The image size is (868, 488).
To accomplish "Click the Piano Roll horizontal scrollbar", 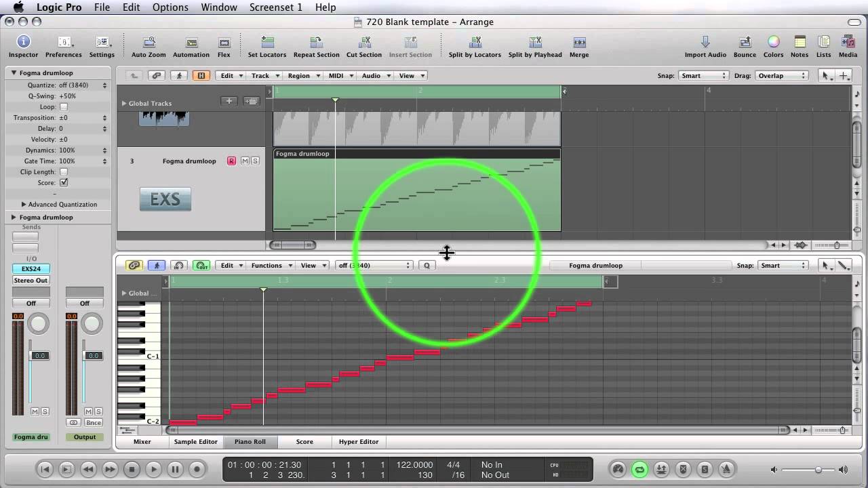I will tap(477, 430).
